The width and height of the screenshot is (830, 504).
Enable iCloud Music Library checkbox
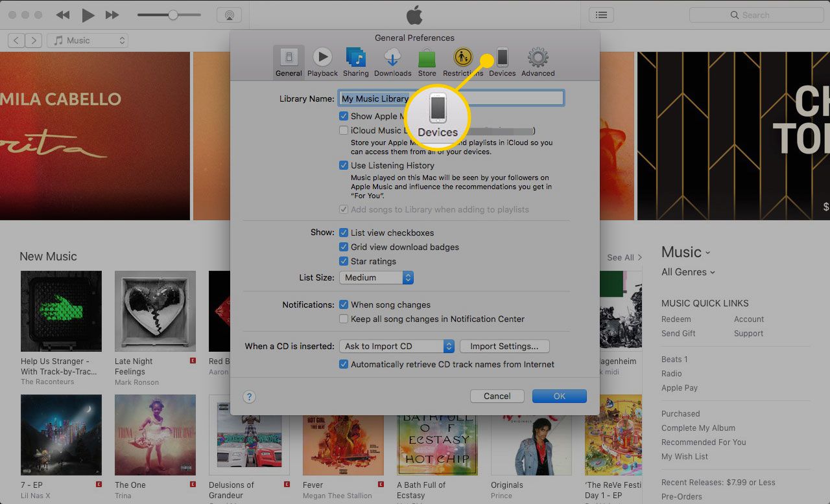pos(344,130)
